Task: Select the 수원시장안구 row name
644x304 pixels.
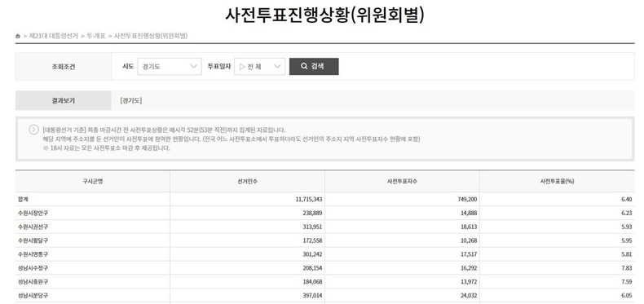Action: point(33,213)
